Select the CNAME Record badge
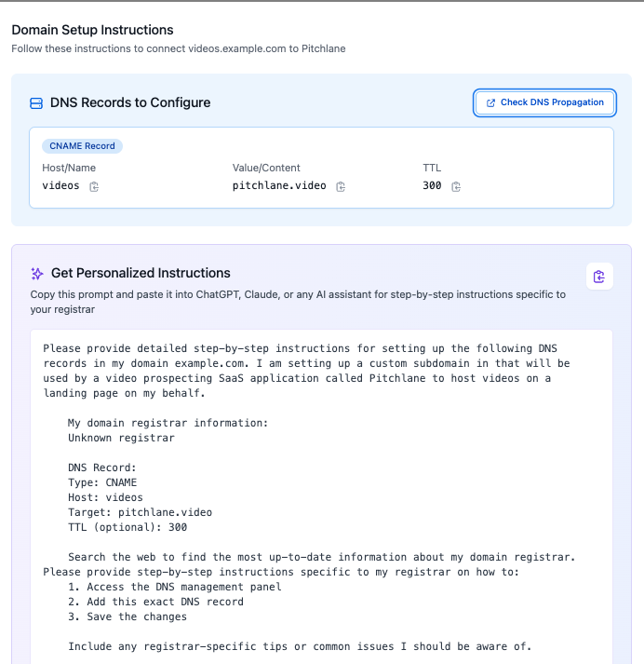 point(82,146)
